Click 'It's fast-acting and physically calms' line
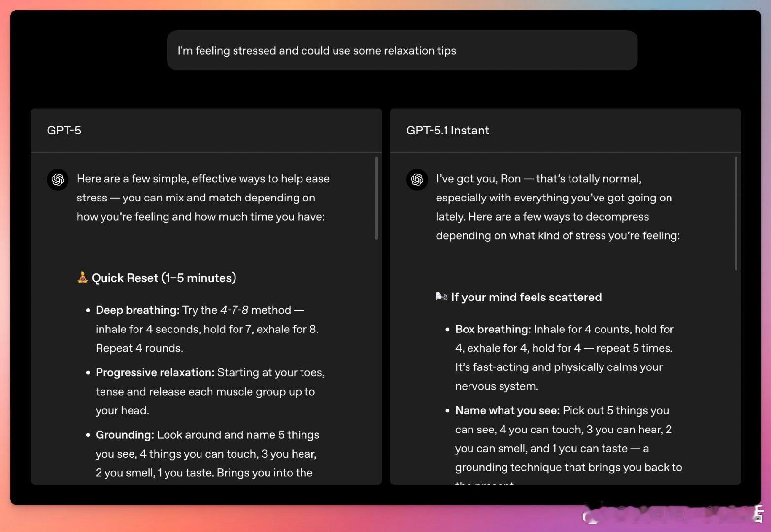Screen dimensions: 771x532 click(x=559, y=367)
